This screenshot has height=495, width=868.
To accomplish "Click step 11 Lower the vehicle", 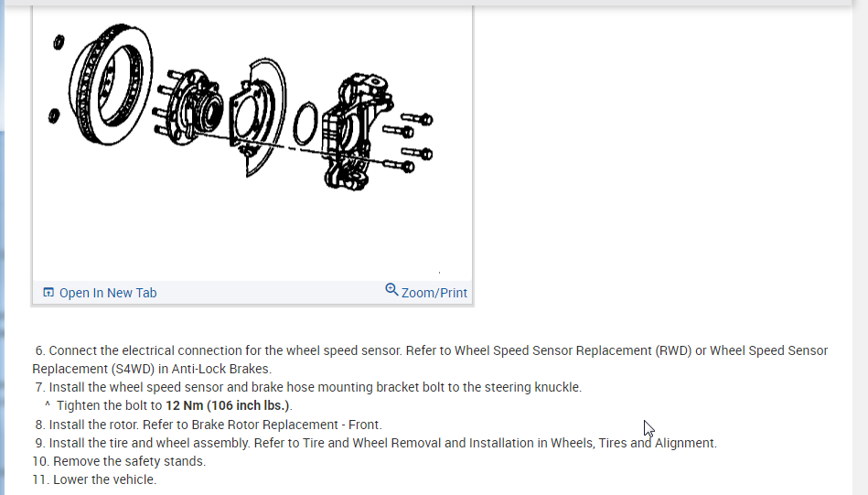I will point(94,479).
